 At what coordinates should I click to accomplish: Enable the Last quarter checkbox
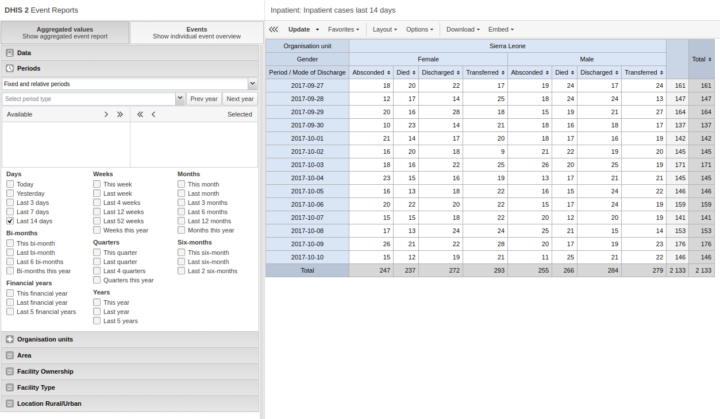(97, 262)
